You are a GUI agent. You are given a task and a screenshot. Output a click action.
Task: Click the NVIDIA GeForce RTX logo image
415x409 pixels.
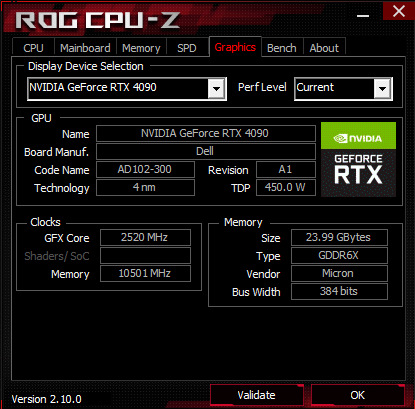coord(358,159)
